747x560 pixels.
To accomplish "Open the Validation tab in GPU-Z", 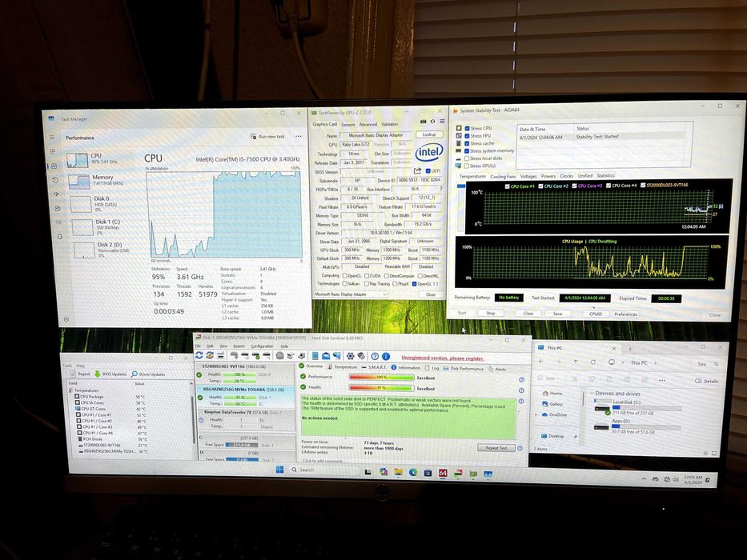I will pos(389,124).
